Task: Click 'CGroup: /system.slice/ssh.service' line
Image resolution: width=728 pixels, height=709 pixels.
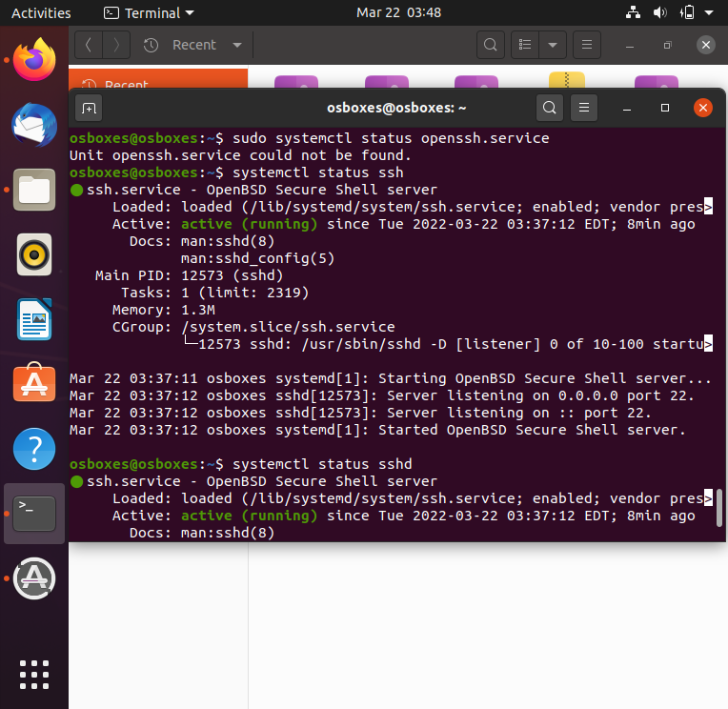Action: point(253,327)
